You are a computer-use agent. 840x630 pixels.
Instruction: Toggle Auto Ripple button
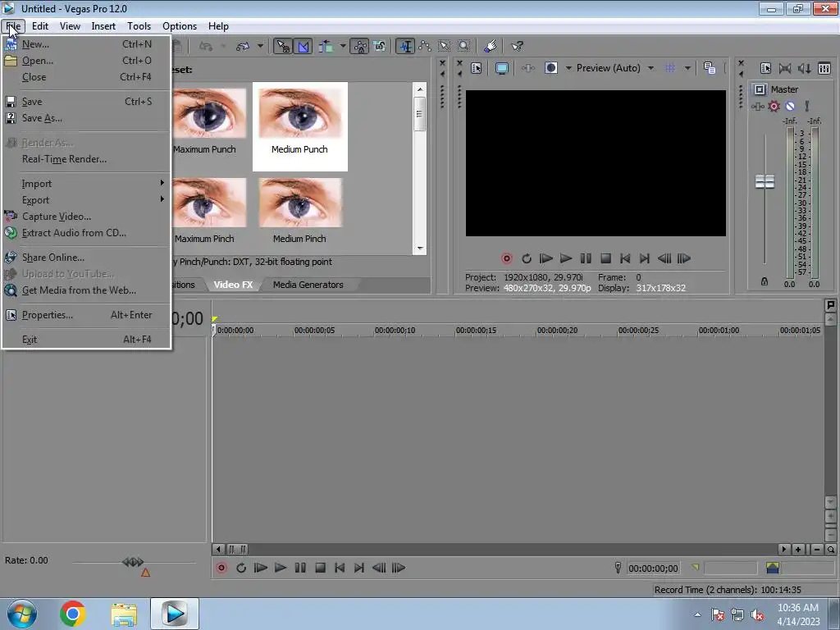pyautogui.click(x=326, y=47)
